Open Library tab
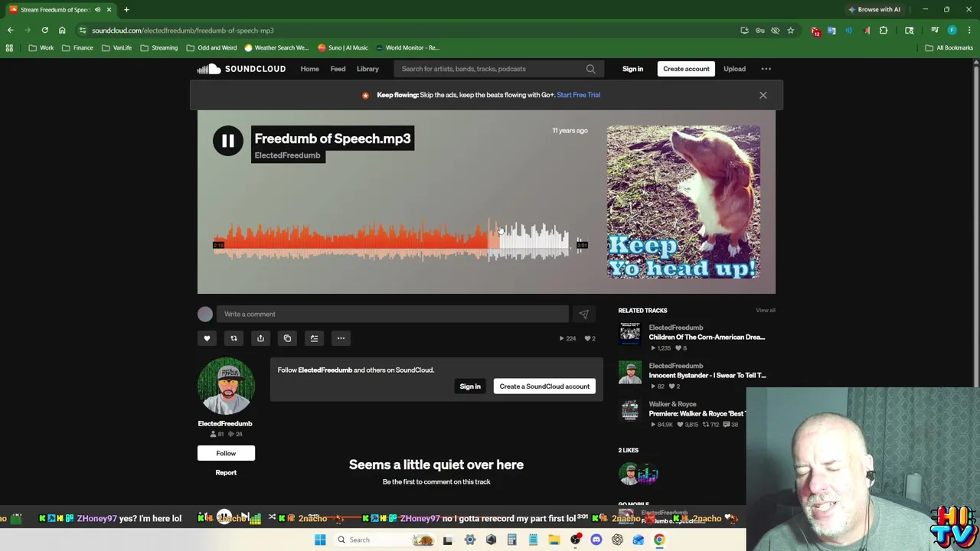The width and height of the screenshot is (980, 551). click(367, 69)
